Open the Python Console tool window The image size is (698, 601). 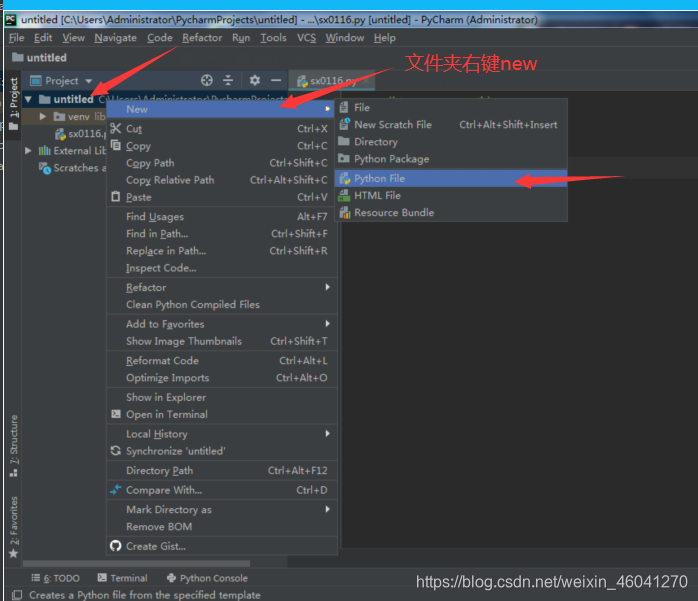pos(207,578)
